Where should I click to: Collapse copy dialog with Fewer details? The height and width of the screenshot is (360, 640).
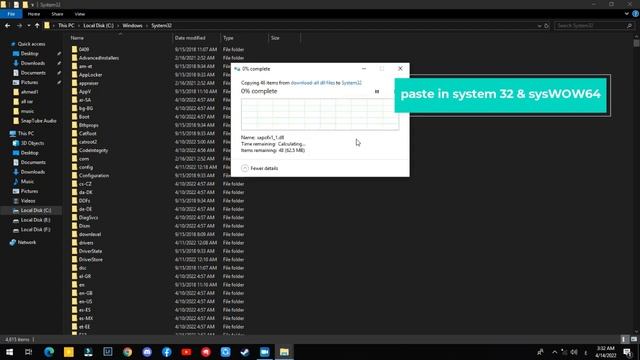260,168
